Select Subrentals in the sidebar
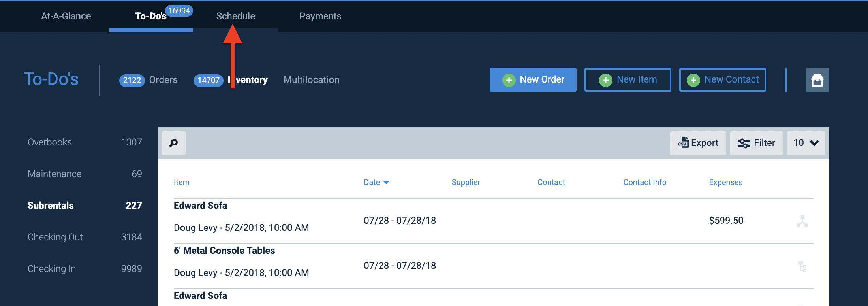This screenshot has height=306, width=868. click(85, 206)
